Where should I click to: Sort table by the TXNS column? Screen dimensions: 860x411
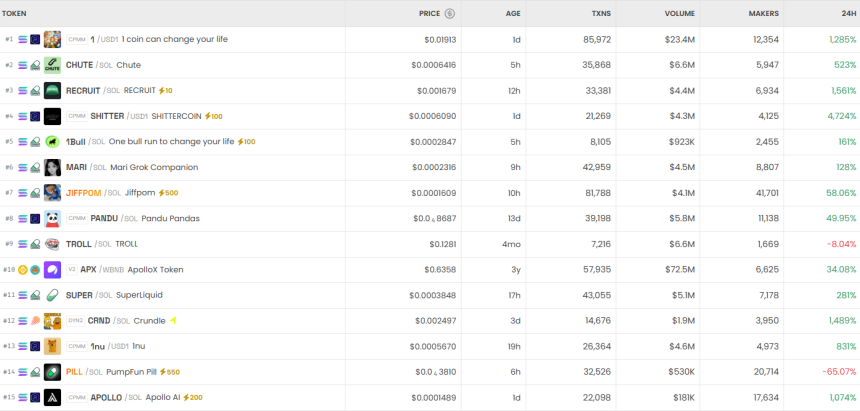coord(601,14)
